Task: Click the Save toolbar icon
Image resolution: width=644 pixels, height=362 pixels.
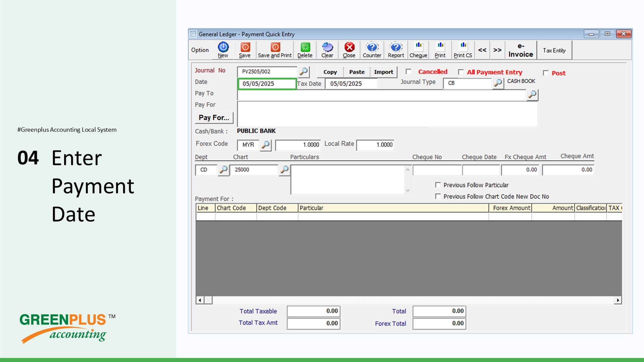Action: pos(245,50)
